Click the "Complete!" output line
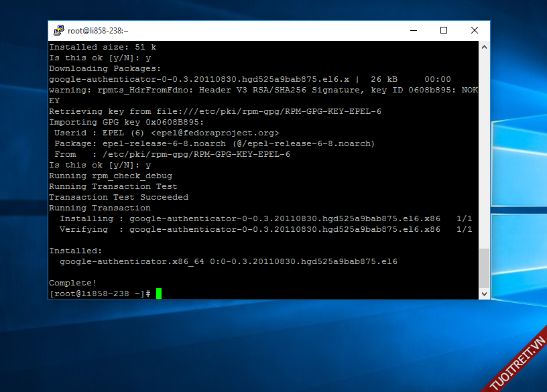547x392 pixels. click(73, 283)
